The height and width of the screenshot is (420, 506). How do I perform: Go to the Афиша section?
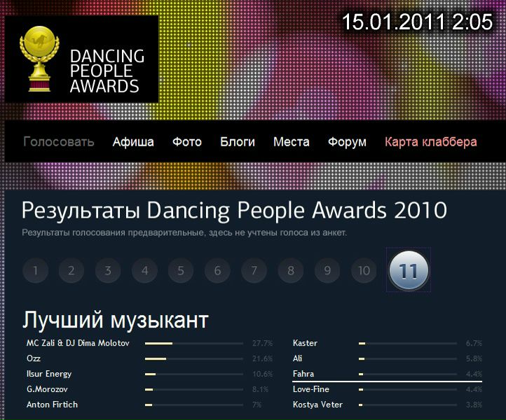[133, 142]
